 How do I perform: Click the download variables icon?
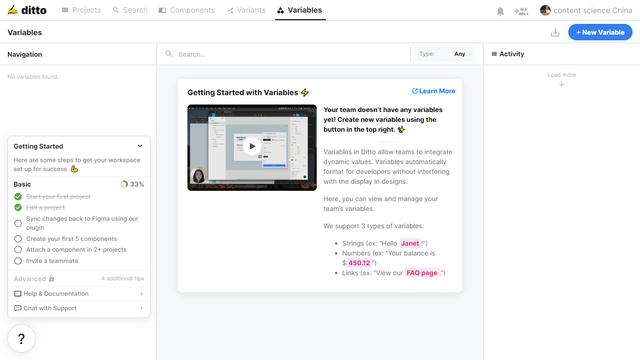[x=555, y=32]
